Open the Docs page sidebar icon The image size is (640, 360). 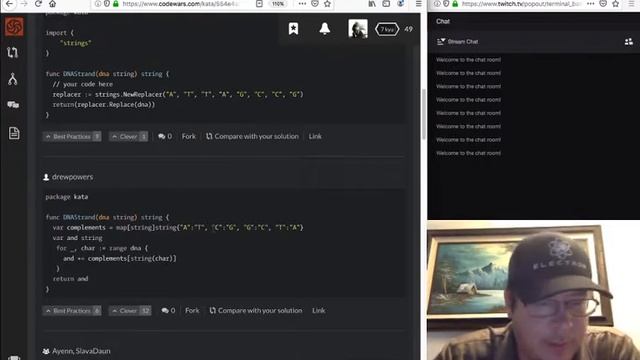point(14,133)
